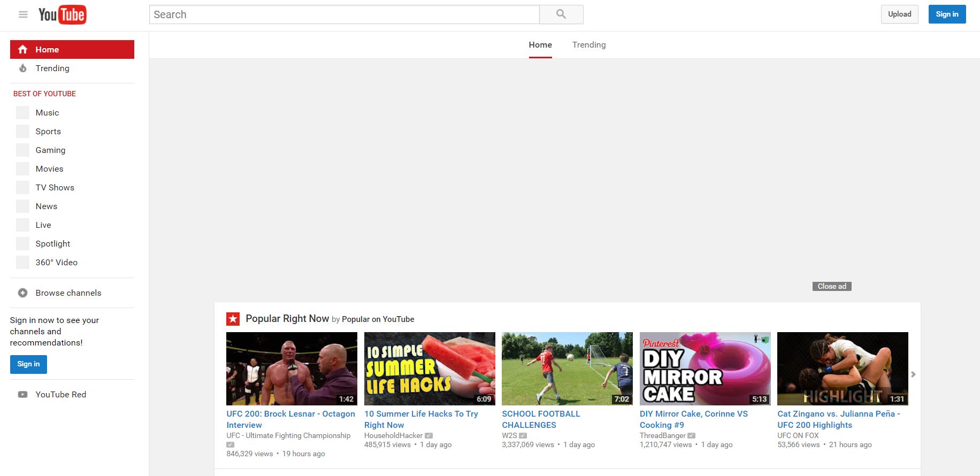980x476 pixels.
Task: Open 'UFC - Ultimate Fighting Championship' channel name
Action: tap(288, 436)
